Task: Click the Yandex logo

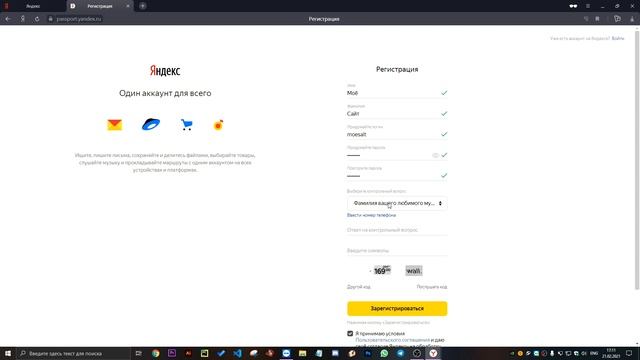Action: click(x=165, y=71)
